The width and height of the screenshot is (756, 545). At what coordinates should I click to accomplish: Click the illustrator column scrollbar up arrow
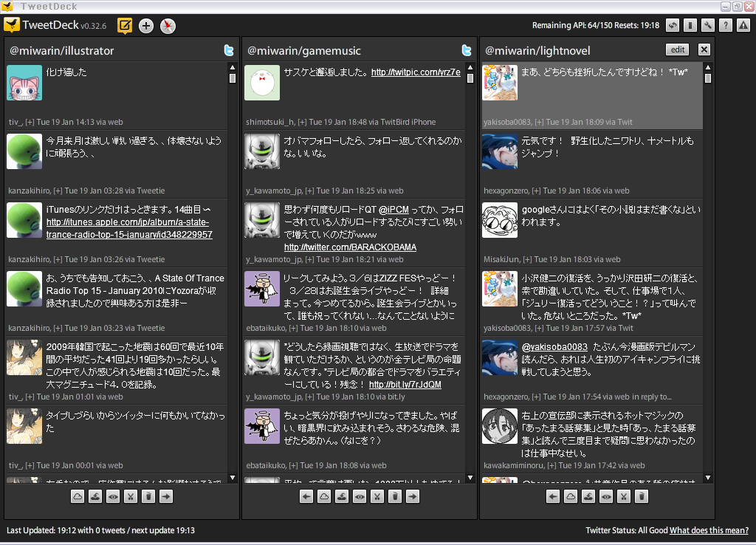click(233, 67)
